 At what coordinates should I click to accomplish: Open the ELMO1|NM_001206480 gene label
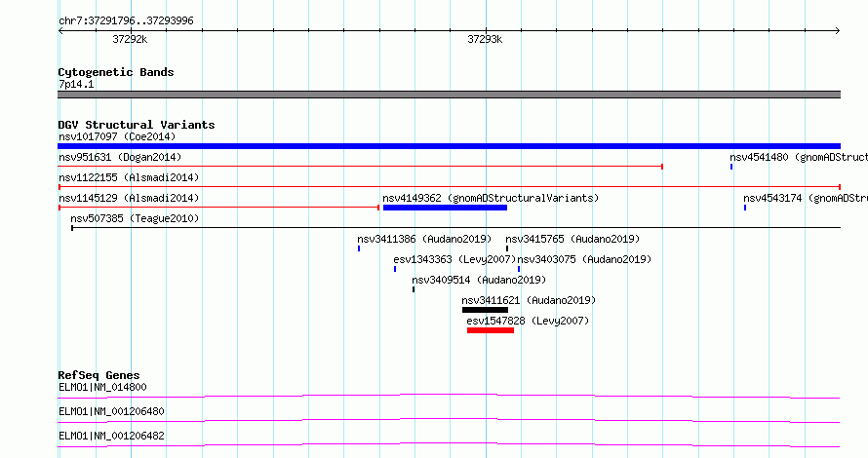(x=111, y=411)
